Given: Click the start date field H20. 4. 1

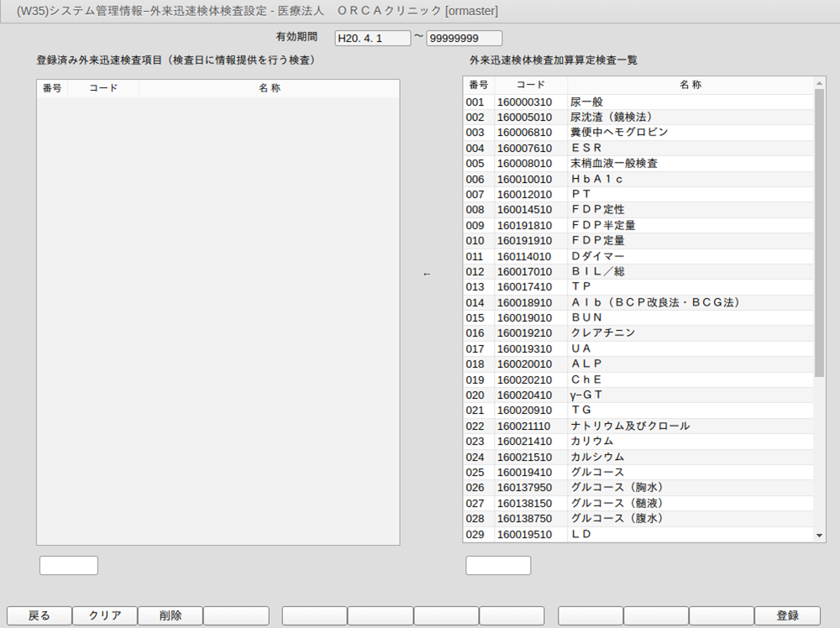Looking at the screenshot, I should click(x=373, y=39).
